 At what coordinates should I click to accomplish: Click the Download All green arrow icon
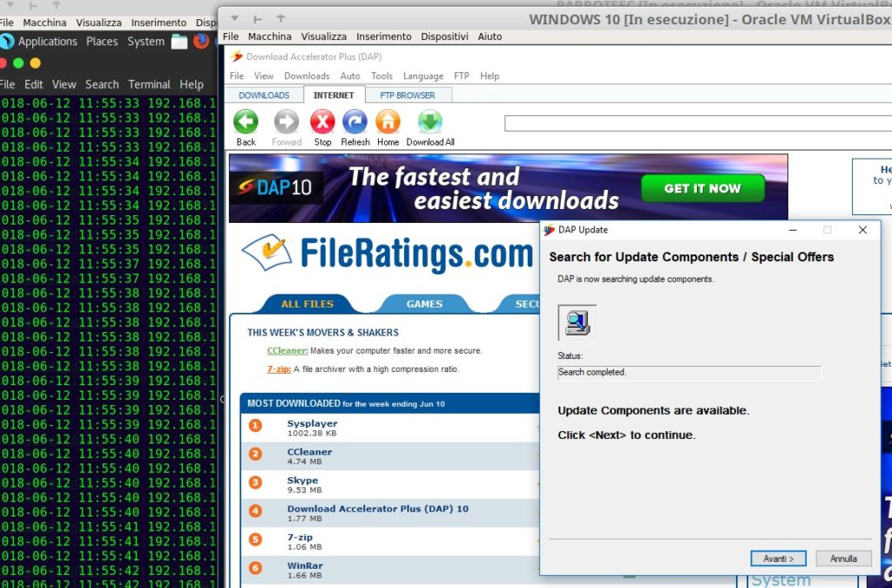tap(430, 122)
